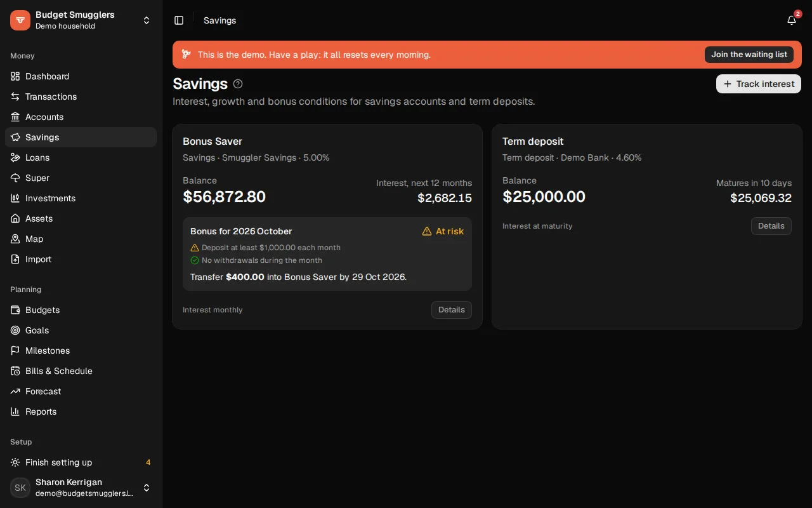Screen dimensions: 812x508
Task: Click the SK user avatar
Action: [20, 488]
